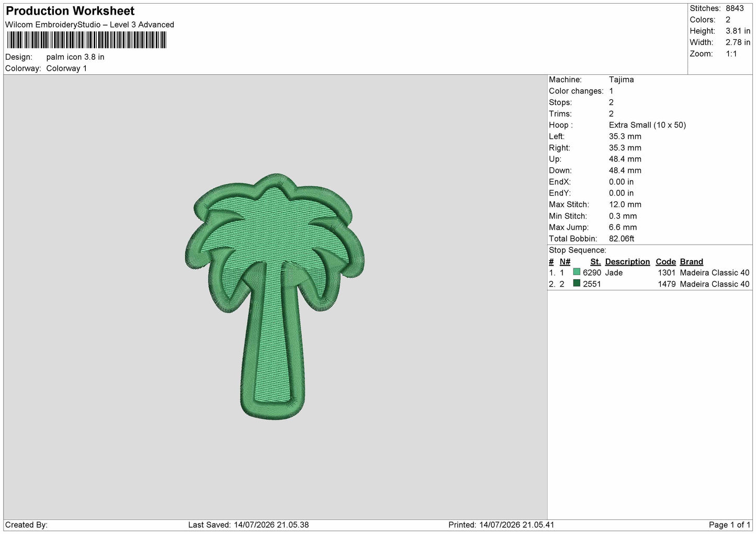Click the 'N#' column header
This screenshot has height=534, width=756.
[x=565, y=262]
